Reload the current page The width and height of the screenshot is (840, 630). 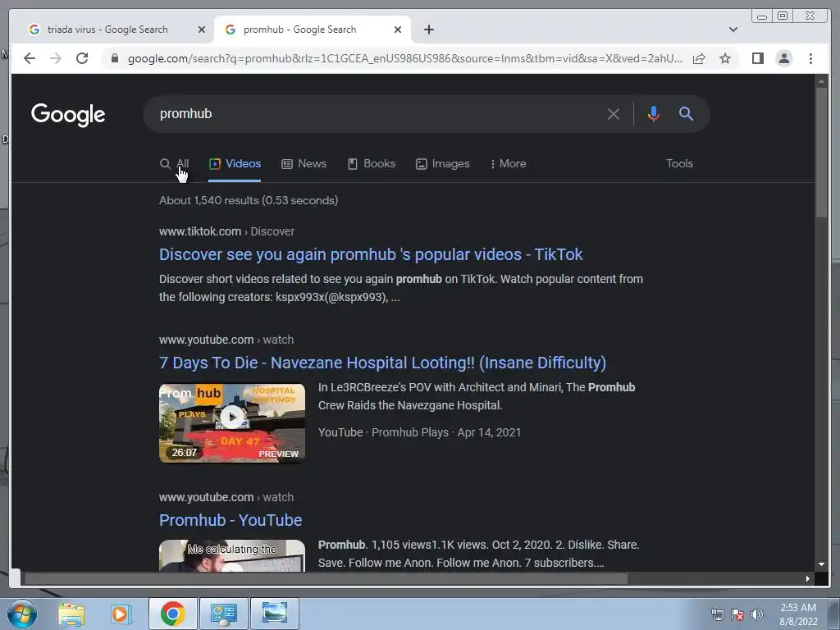point(82,58)
